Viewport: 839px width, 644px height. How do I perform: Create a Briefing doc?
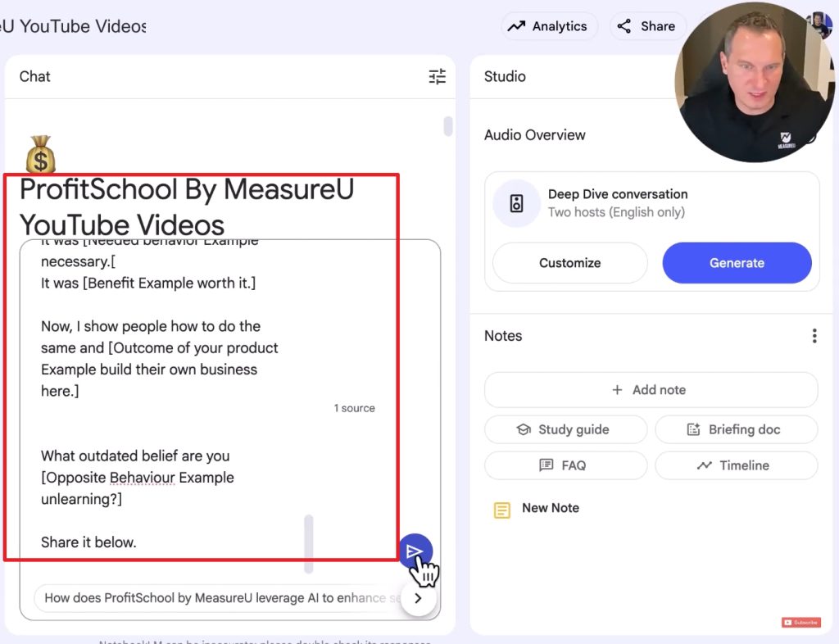(x=737, y=429)
